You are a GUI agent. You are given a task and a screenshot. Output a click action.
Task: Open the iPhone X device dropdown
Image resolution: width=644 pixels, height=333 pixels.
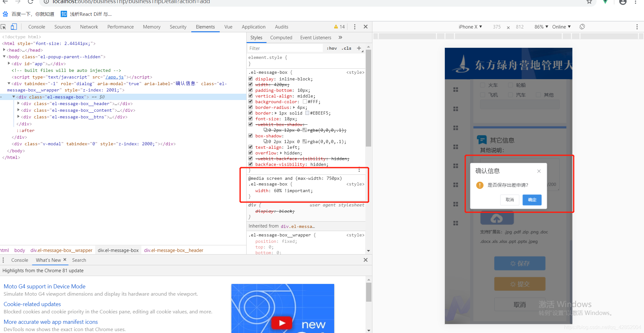(x=470, y=27)
